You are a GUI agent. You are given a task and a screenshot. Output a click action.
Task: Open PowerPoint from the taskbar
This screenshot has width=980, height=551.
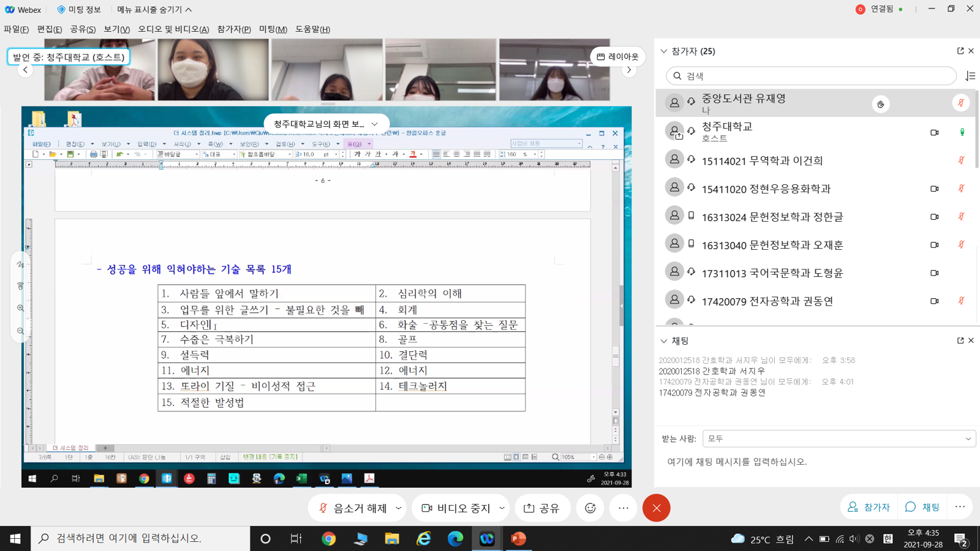point(519,539)
